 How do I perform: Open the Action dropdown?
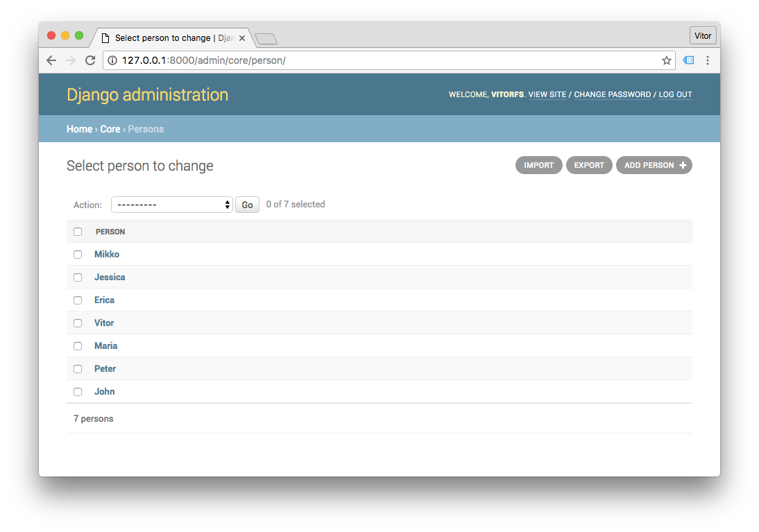[x=171, y=205]
